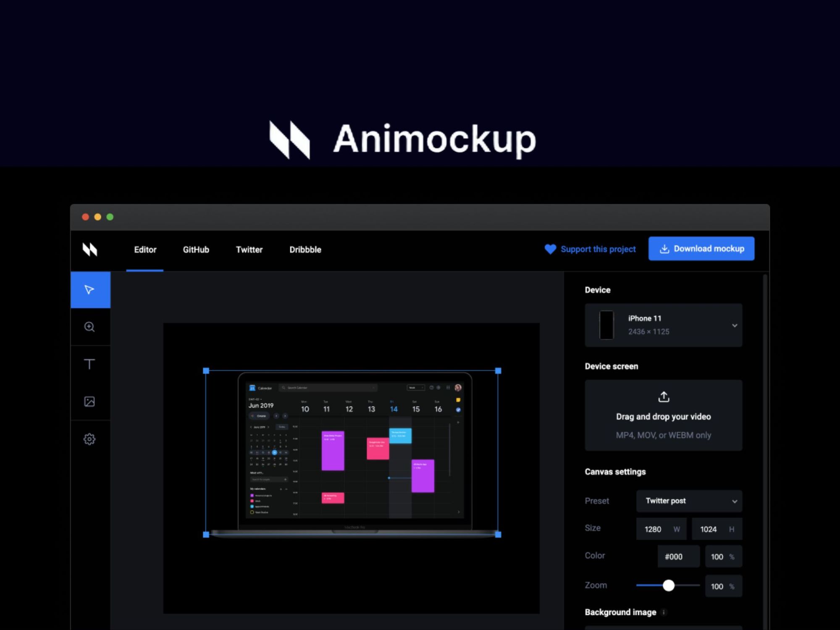Open the image tool in the sidebar

coord(90,402)
